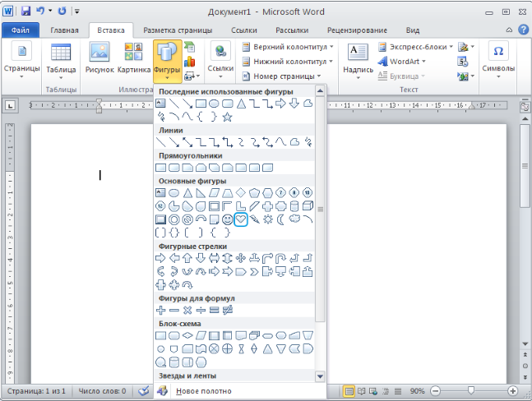Open Customize Quick Access Toolbar arrow
This screenshot has width=532, height=401.
(x=77, y=12)
